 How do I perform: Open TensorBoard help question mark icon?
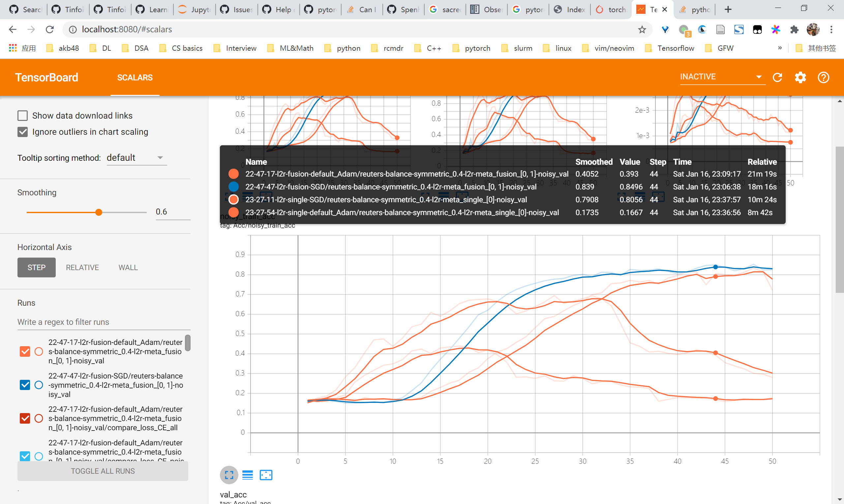(823, 77)
